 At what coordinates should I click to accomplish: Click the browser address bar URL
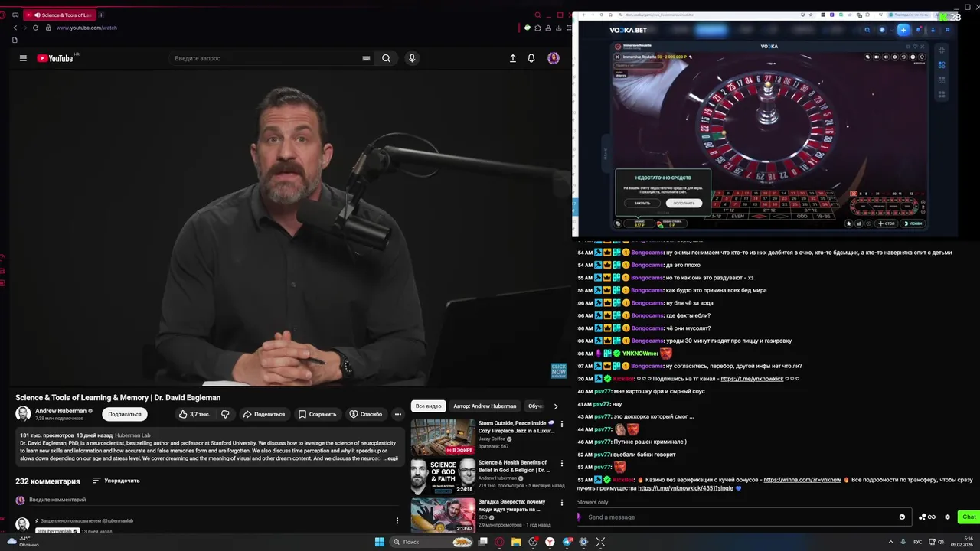click(x=87, y=28)
